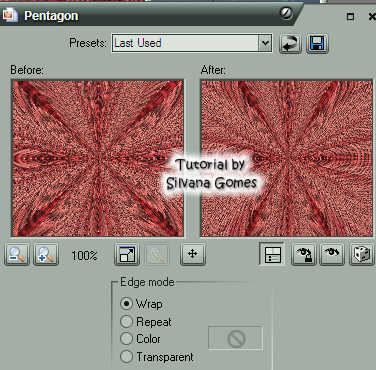Click the disabled edge color swatch box
This screenshot has height=370, width=376.
236,338
